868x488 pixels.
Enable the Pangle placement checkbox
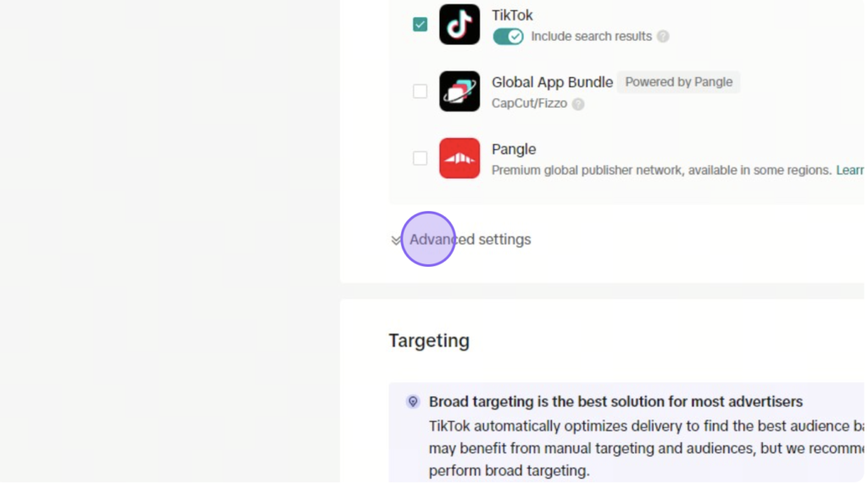pos(420,158)
